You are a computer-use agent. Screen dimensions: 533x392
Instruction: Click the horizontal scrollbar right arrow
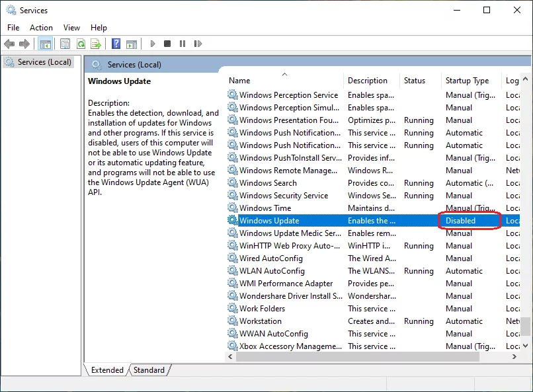click(x=514, y=357)
